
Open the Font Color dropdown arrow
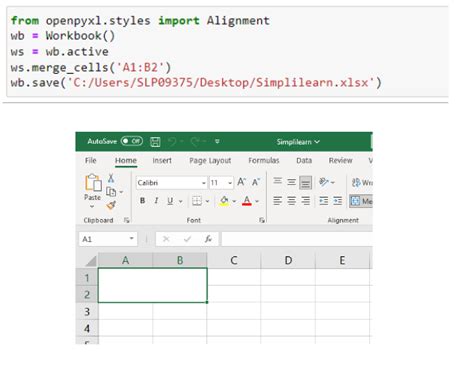tap(257, 201)
